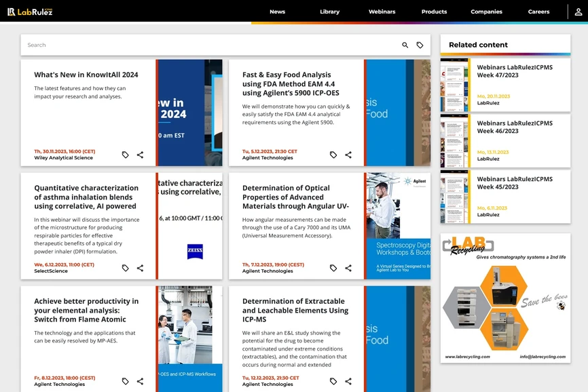Click the LabRulez logo
Viewport: 588px width, 392px height.
pos(30,12)
